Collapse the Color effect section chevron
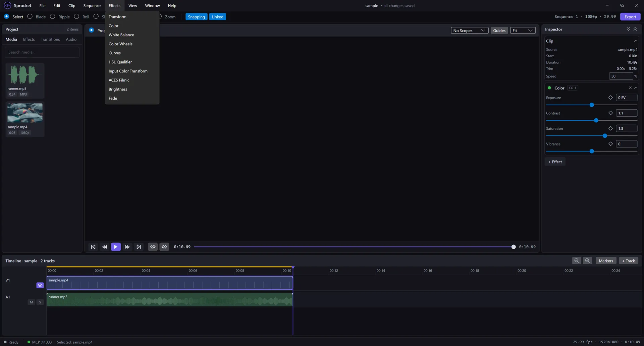The height and width of the screenshot is (346, 644). pos(636,88)
